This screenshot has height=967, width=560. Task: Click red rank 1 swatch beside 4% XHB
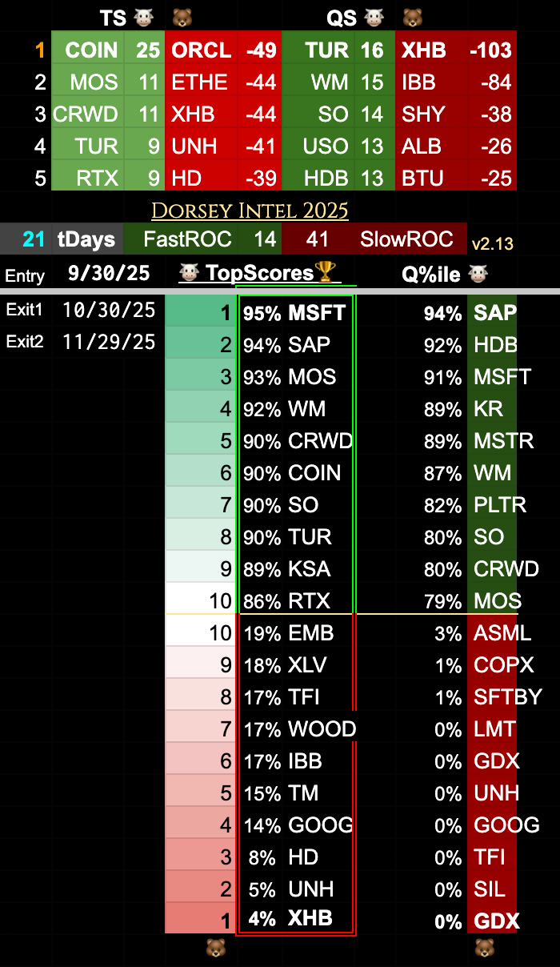[200, 918]
